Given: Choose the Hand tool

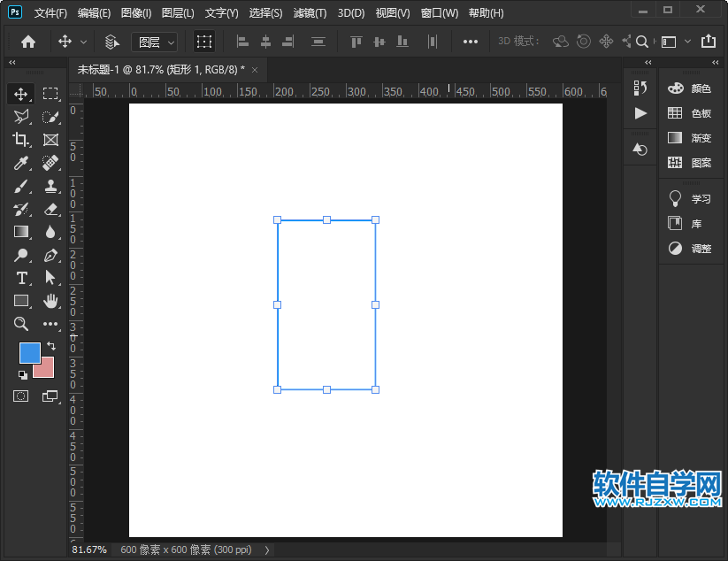Looking at the screenshot, I should coord(50,301).
